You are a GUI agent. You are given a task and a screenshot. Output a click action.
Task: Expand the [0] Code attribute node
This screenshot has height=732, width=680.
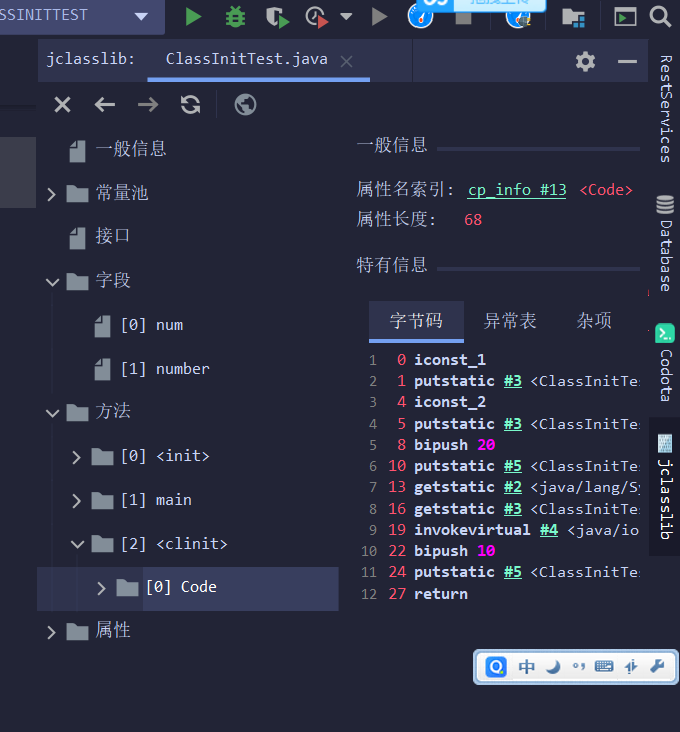pyautogui.click(x=101, y=588)
